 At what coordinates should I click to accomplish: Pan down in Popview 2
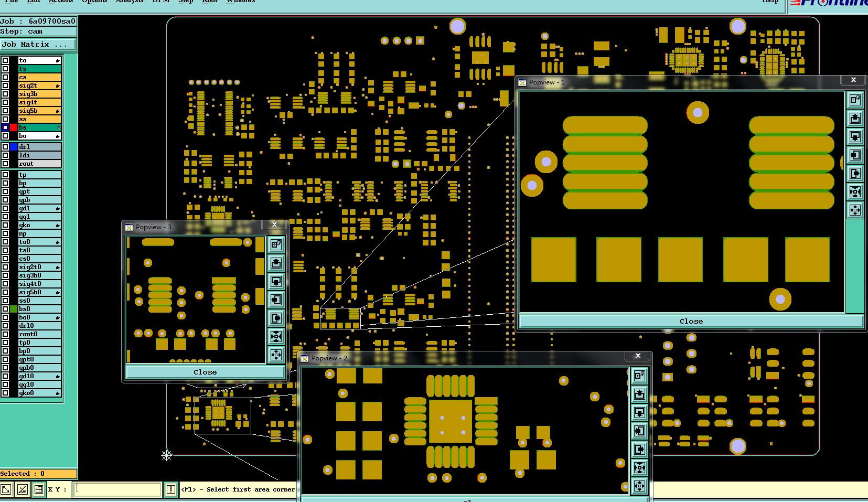pyautogui.click(x=639, y=412)
